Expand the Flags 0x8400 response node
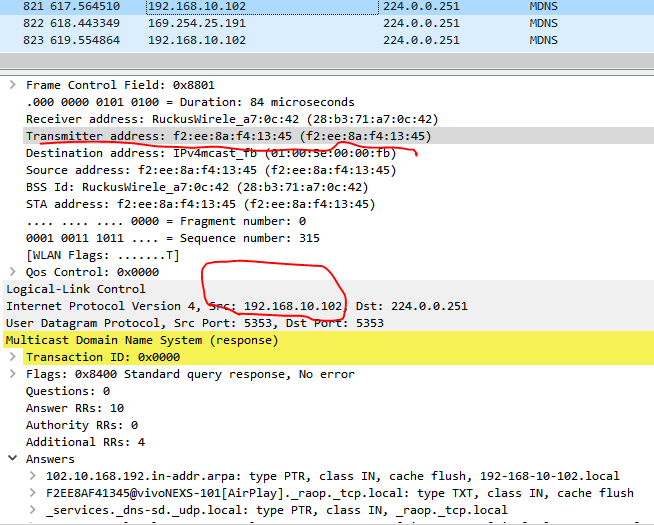Screen dimensions: 654x525 pos(13,374)
